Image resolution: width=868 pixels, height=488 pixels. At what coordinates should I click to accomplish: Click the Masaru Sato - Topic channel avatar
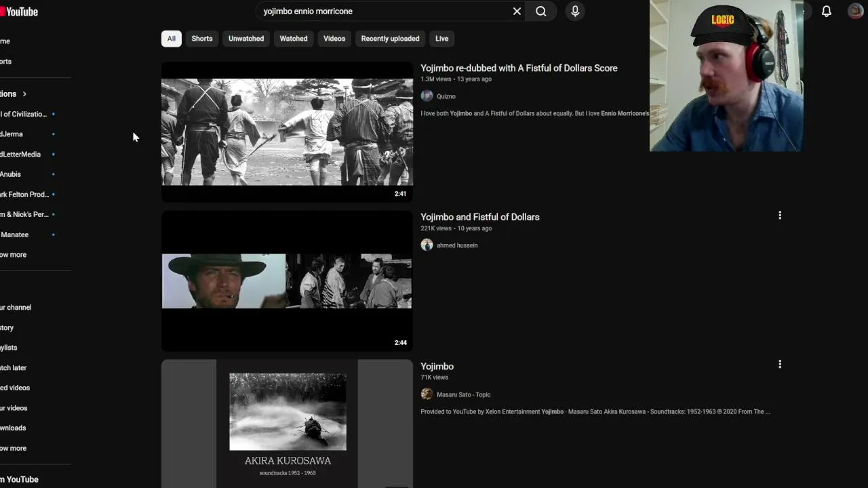click(427, 394)
